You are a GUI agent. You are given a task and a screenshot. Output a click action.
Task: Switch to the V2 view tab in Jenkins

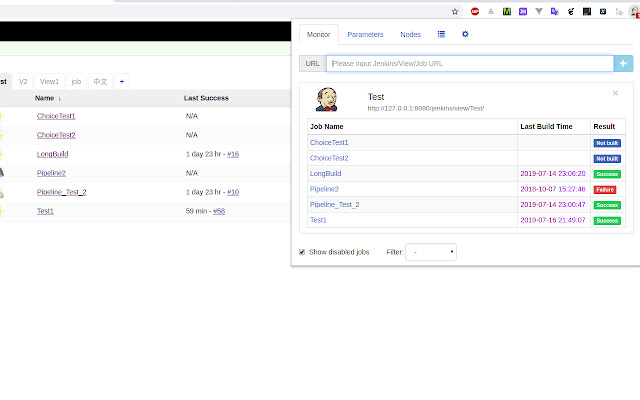coord(23,82)
